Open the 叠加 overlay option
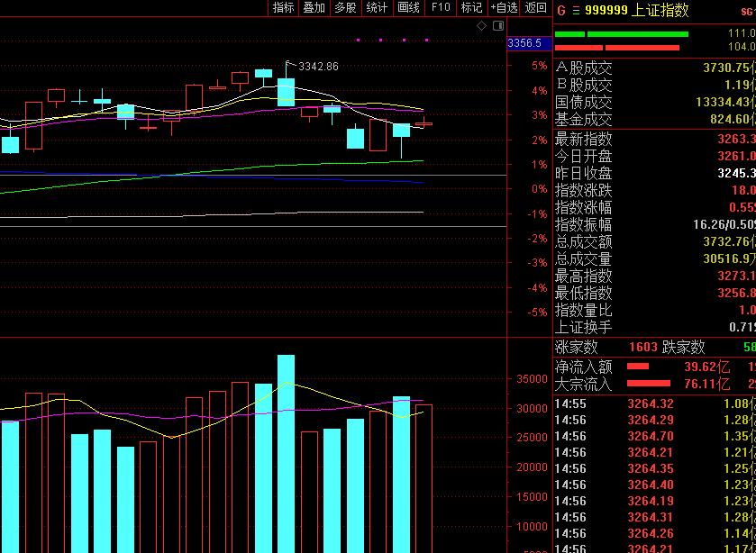This screenshot has width=756, height=553. tap(314, 8)
